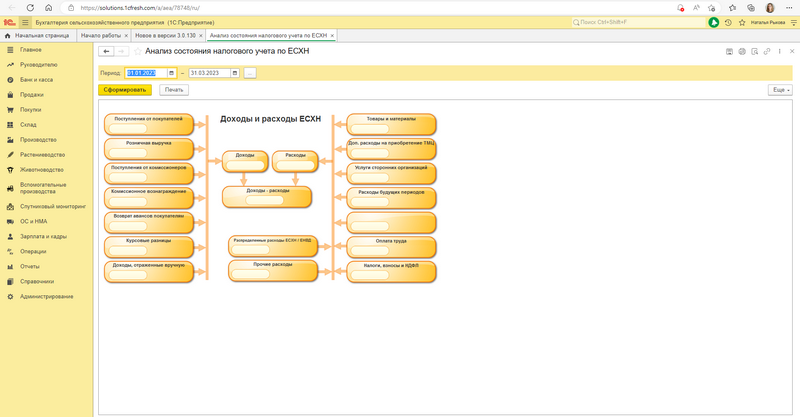Screen dimensions: 800x417
Task: Expand the Еще menu
Action: tap(779, 90)
